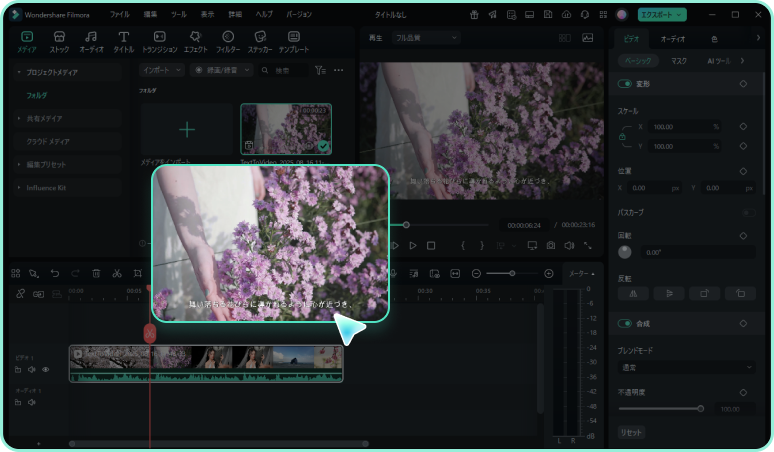Click the redo arrow in timeline toolbar
This screenshot has height=452, width=774.
(x=75, y=273)
